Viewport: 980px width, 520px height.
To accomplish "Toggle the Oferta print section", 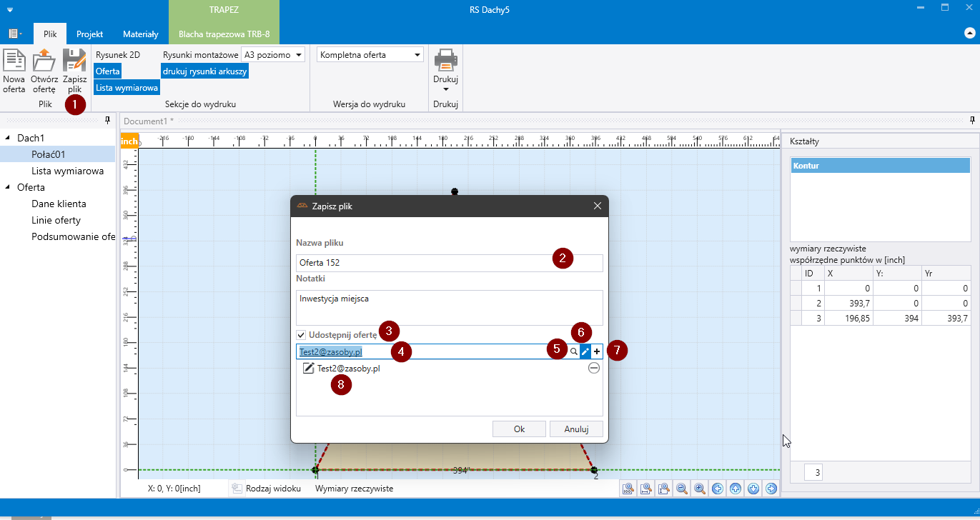I will click(108, 71).
